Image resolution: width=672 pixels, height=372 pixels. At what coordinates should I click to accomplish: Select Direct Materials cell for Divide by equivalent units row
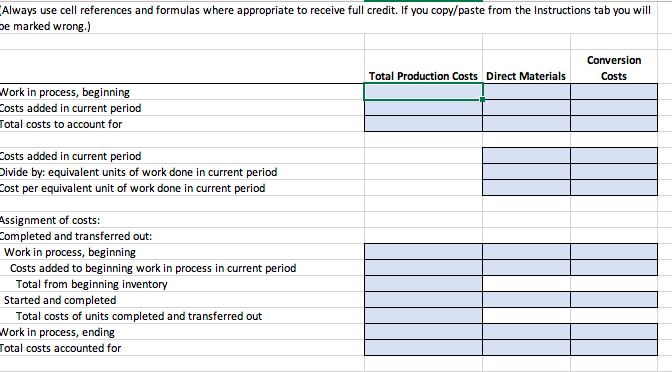(526, 172)
